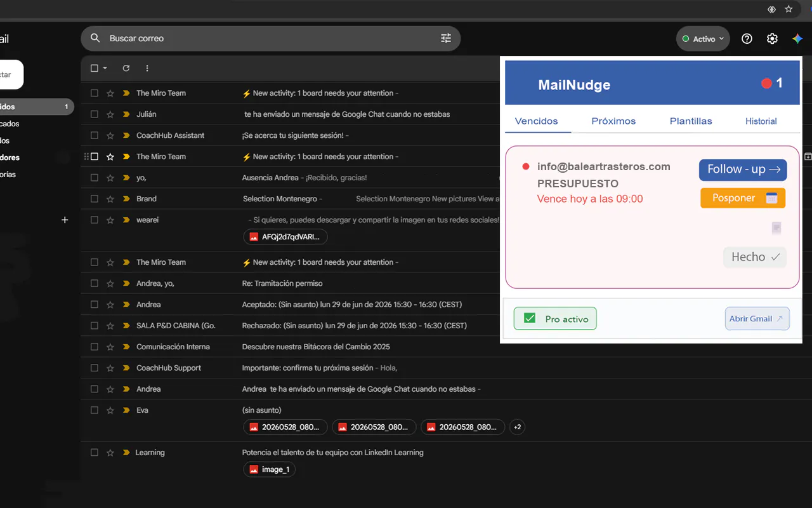This screenshot has width=812, height=508.
Task: Click the browser bookmark star icon
Action: [789, 9]
